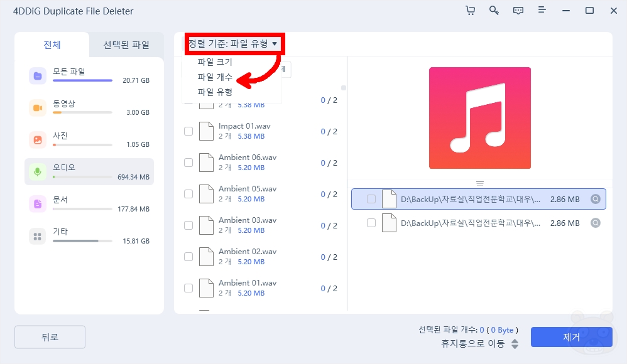Select the 문서 category icon
The image size is (627, 364).
(x=38, y=204)
